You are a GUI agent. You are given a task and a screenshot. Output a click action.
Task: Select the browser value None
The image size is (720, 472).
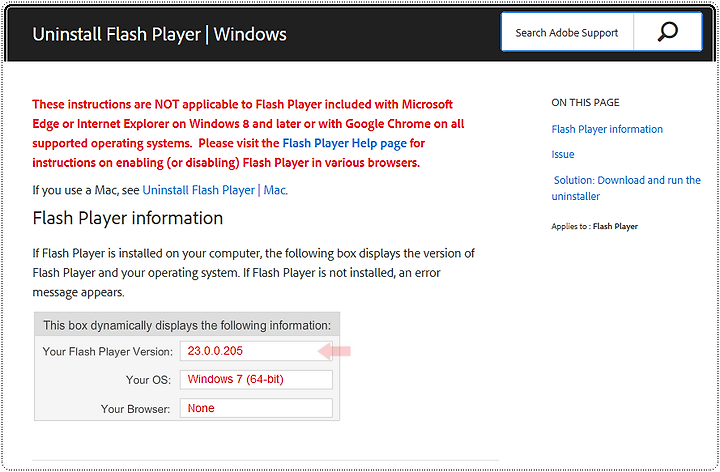[201, 408]
